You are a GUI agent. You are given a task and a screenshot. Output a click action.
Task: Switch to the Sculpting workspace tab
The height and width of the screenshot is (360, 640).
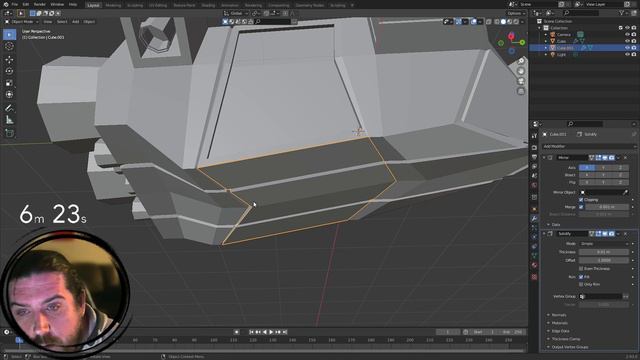tap(135, 5)
